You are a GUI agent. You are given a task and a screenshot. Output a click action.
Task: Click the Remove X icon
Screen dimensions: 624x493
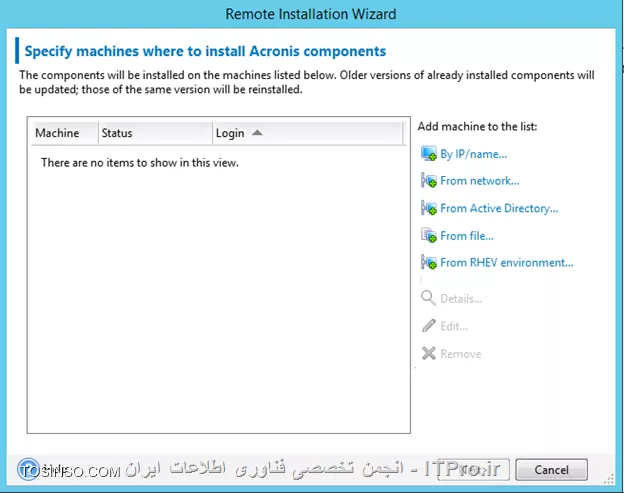[x=429, y=353]
